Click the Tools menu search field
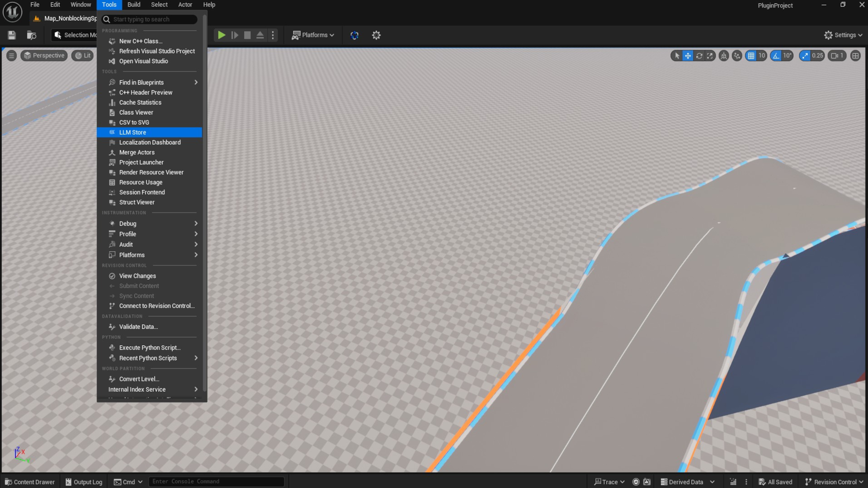 point(150,19)
